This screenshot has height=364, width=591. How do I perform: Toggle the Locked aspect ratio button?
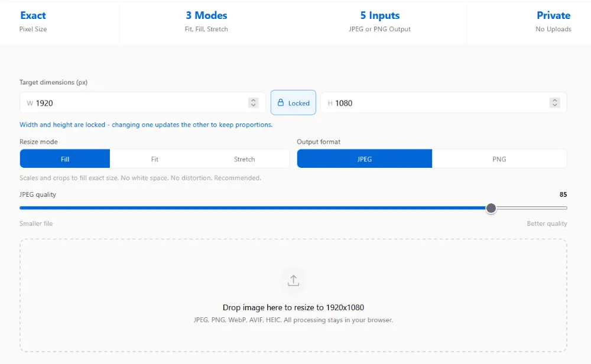tap(293, 102)
